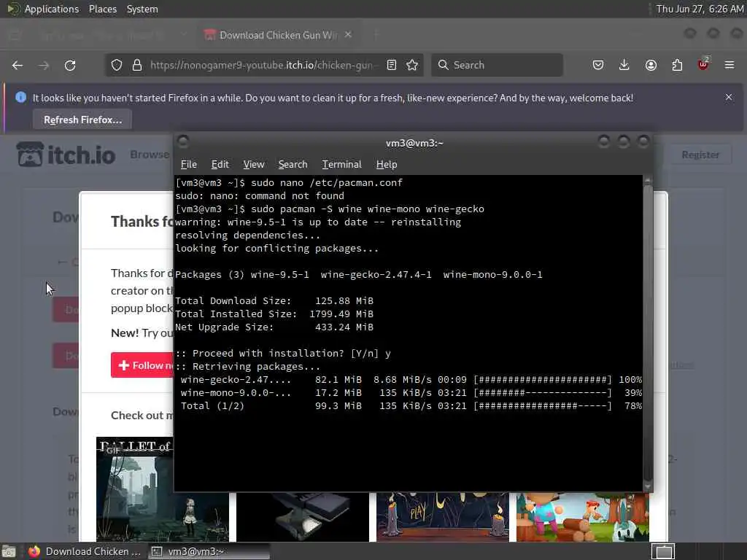Switch to vm3@vm3 terminal taskbar entry
Viewport: 747px width, 560px height.
coord(209,551)
